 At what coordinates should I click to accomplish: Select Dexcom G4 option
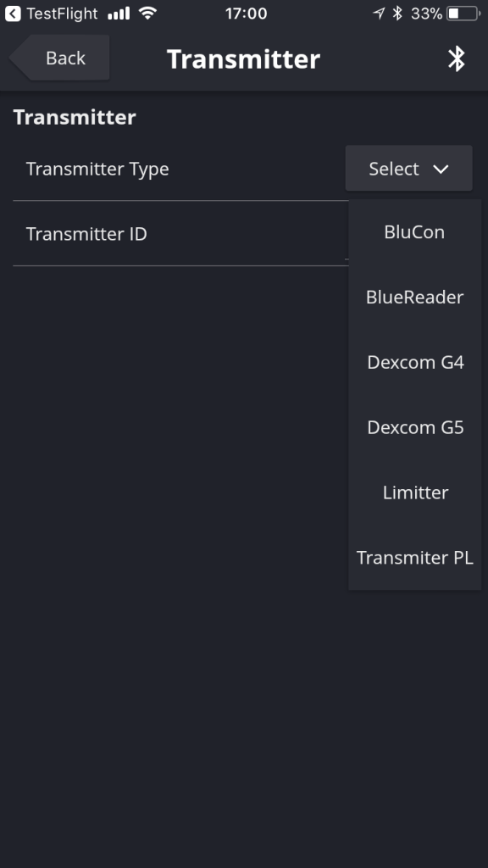point(414,362)
